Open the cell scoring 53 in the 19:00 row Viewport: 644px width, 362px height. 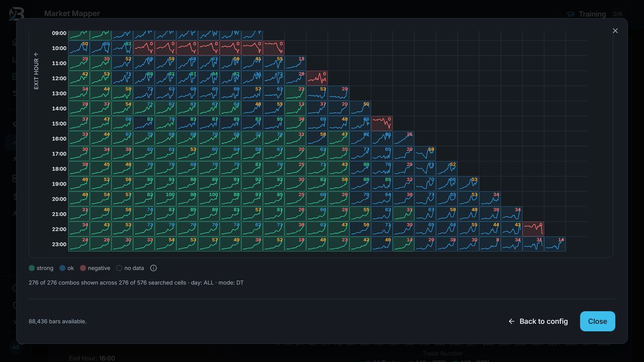click(x=468, y=184)
